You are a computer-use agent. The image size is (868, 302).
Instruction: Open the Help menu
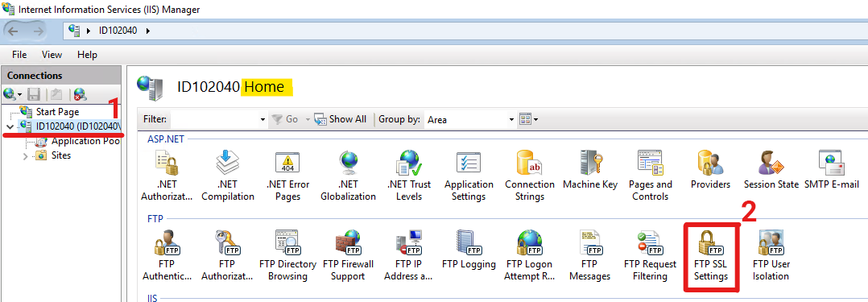88,54
